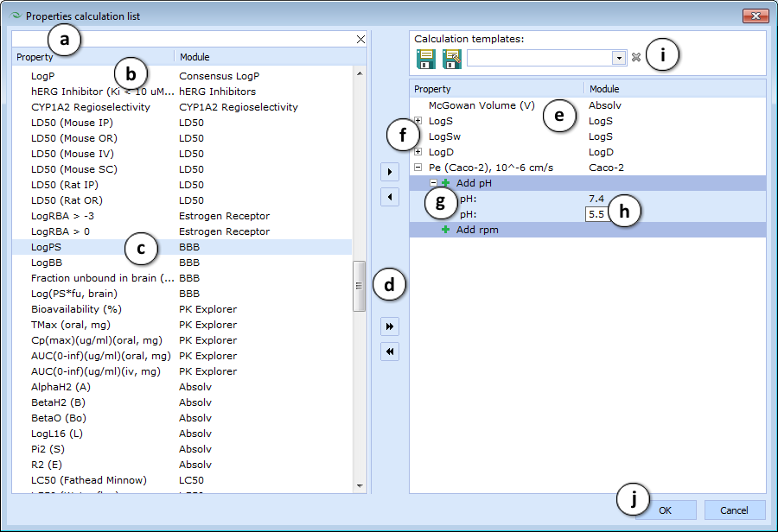Move selected property to the right list

(390, 172)
